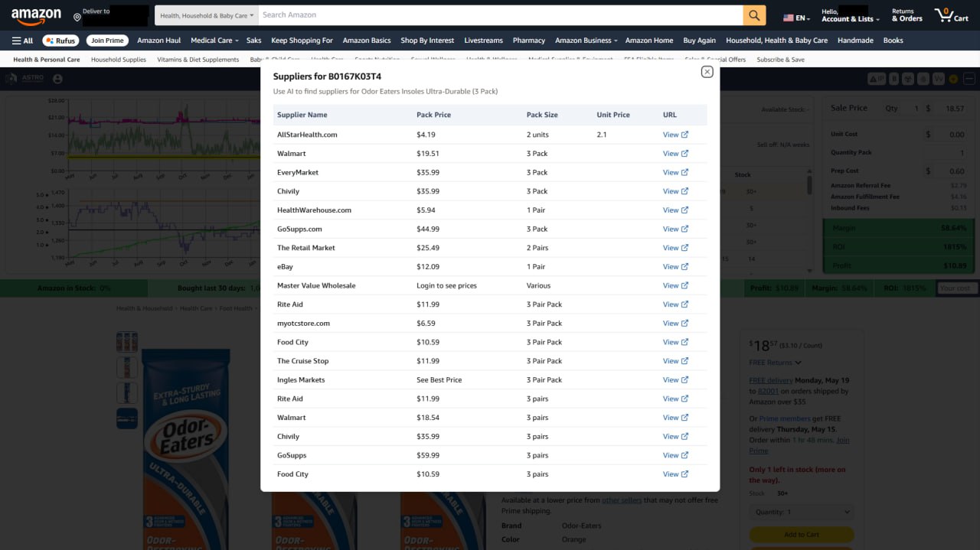Open Returns & Orders
Viewport: 980px width, 550px height.
906,15
